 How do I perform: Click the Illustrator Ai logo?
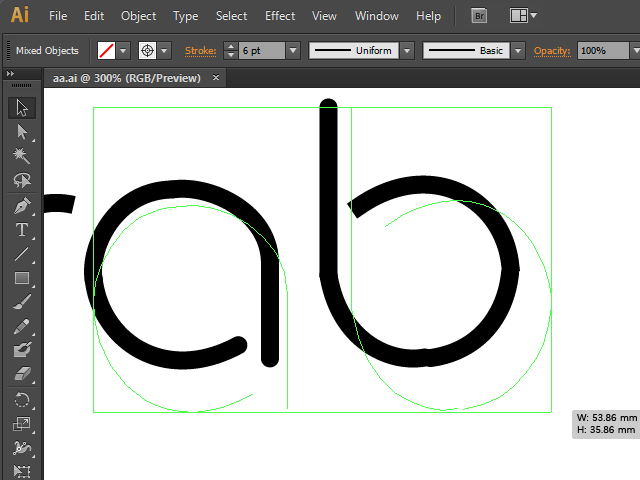pyautogui.click(x=20, y=16)
